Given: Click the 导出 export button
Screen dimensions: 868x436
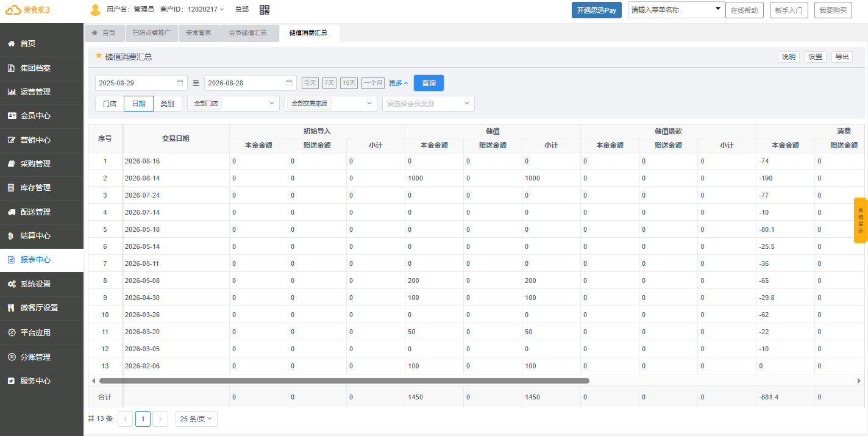Looking at the screenshot, I should (842, 57).
